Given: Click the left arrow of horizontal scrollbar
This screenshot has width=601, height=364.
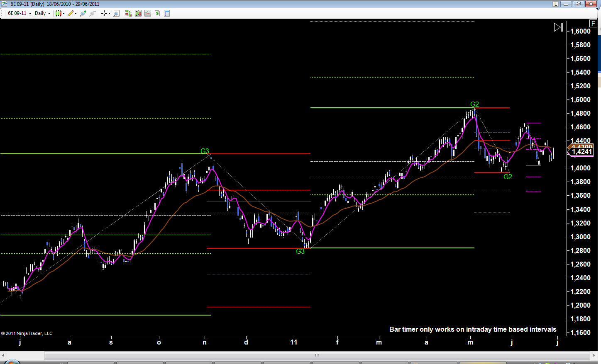Looking at the screenshot, I should pyautogui.click(x=3, y=355).
